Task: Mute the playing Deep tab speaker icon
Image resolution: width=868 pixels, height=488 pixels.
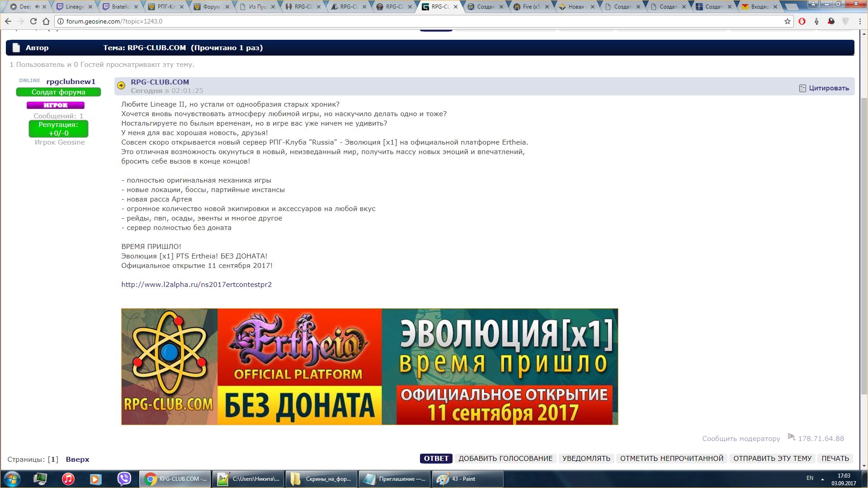Action: (37, 7)
